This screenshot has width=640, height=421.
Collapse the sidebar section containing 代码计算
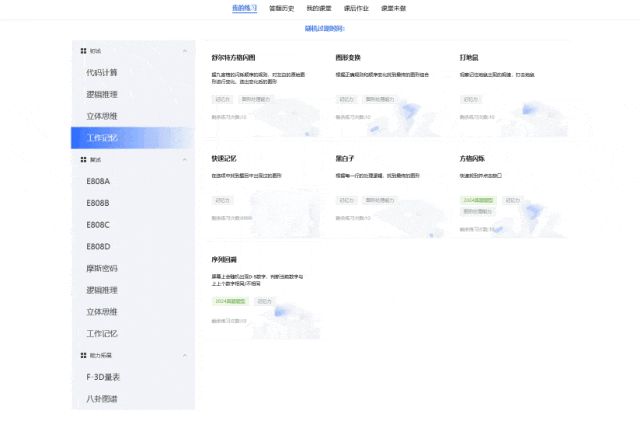coord(184,50)
